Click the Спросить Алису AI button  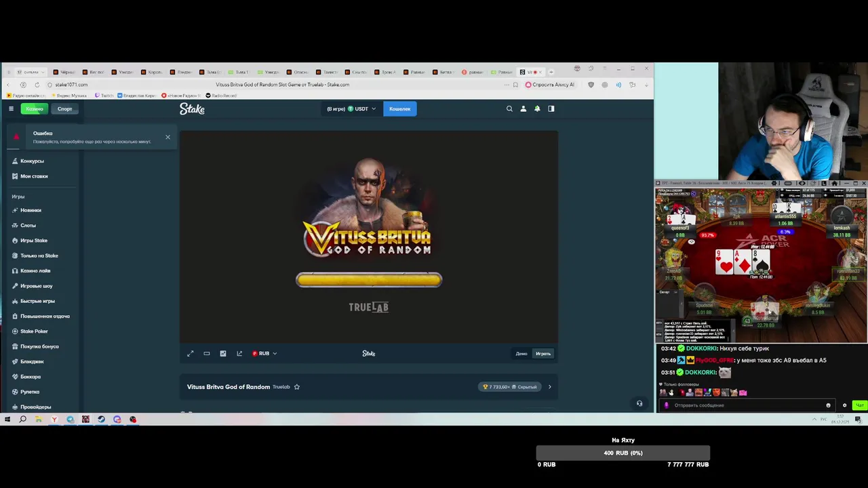coord(550,85)
